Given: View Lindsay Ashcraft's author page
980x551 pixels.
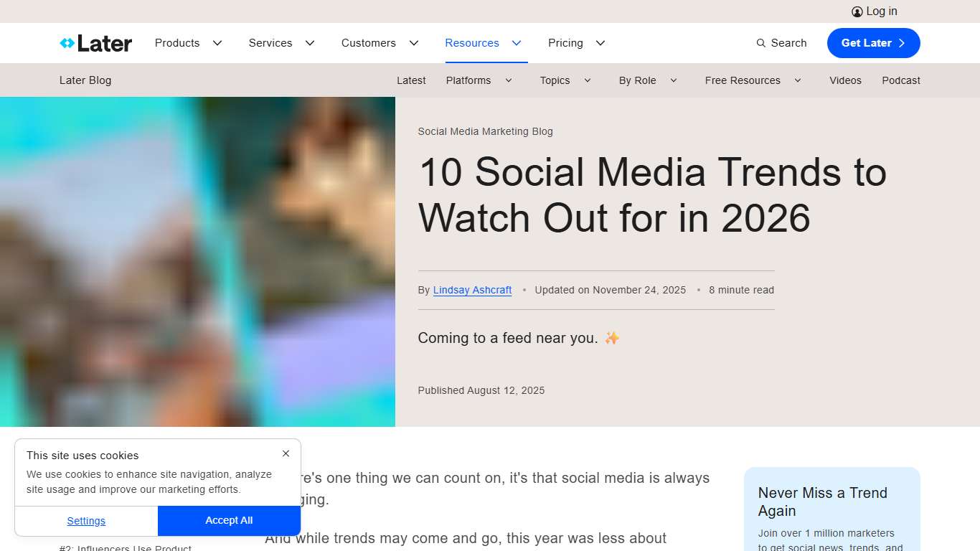Looking at the screenshot, I should click(x=472, y=290).
